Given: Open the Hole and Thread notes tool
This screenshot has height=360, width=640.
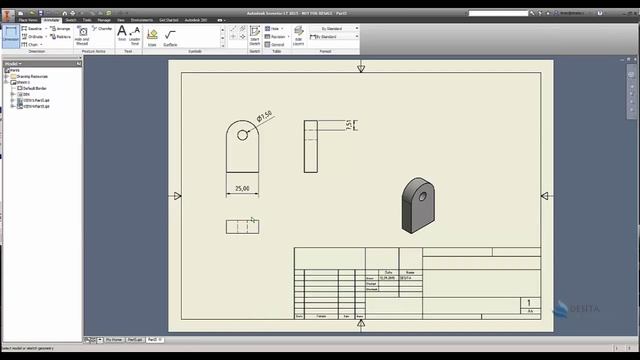Looking at the screenshot, I should [82, 36].
